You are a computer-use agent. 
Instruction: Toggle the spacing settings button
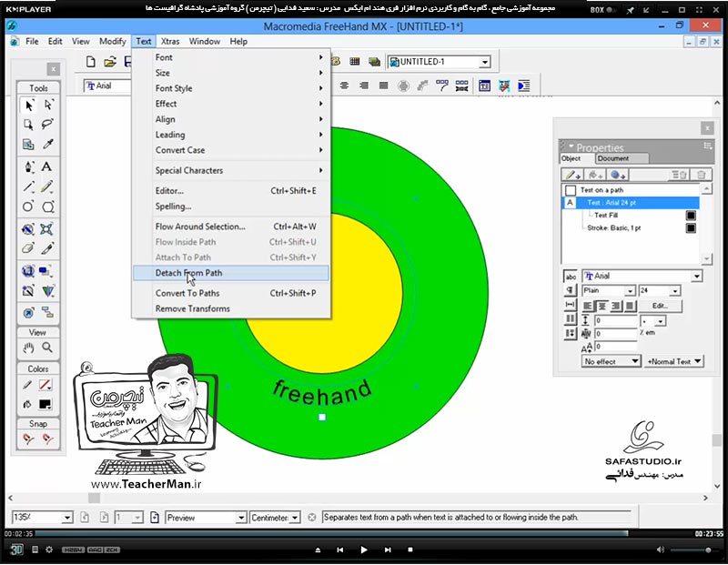coord(571,305)
